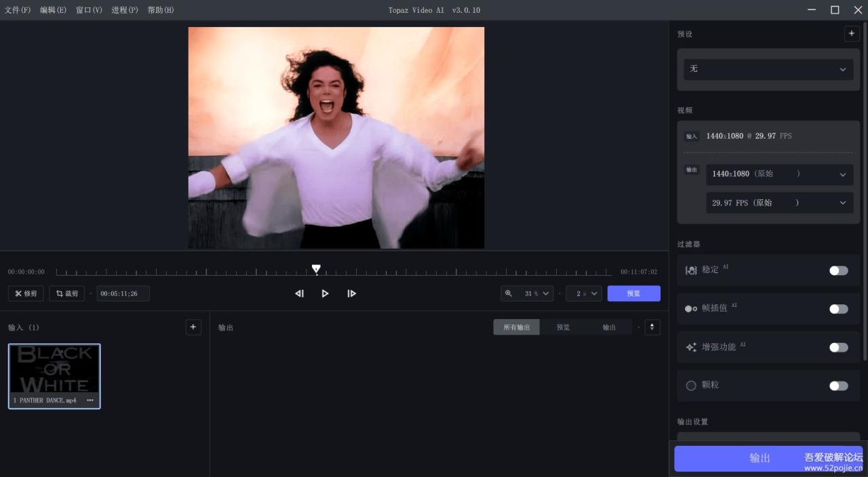Click the output sort order arrows icon
The image size is (868, 477).
click(652, 327)
